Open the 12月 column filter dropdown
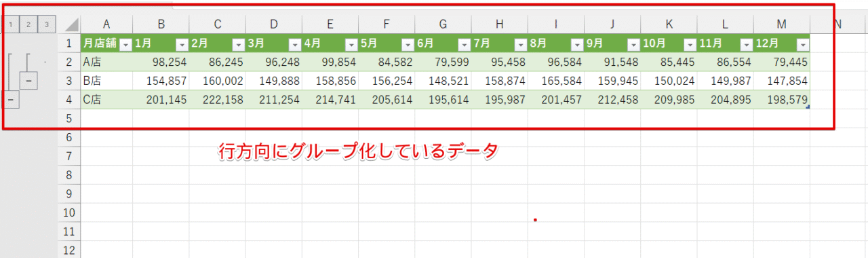Viewport: 868px width, 258px height. tap(802, 45)
